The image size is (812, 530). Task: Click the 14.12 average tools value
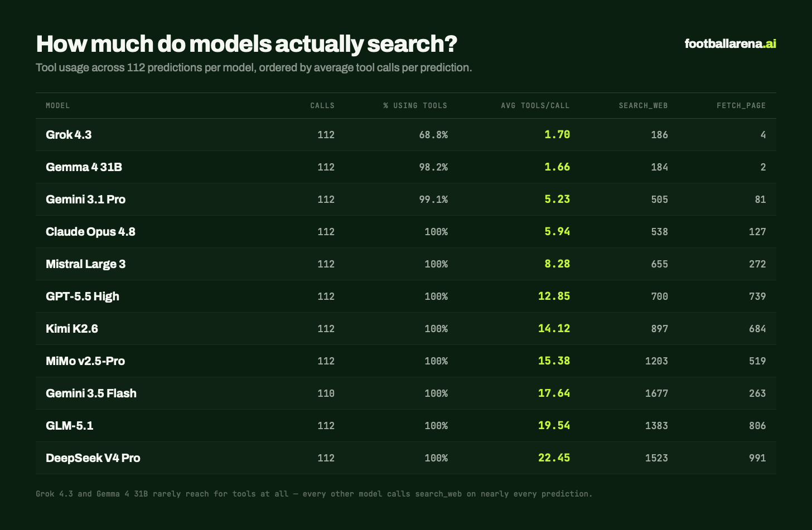point(554,329)
